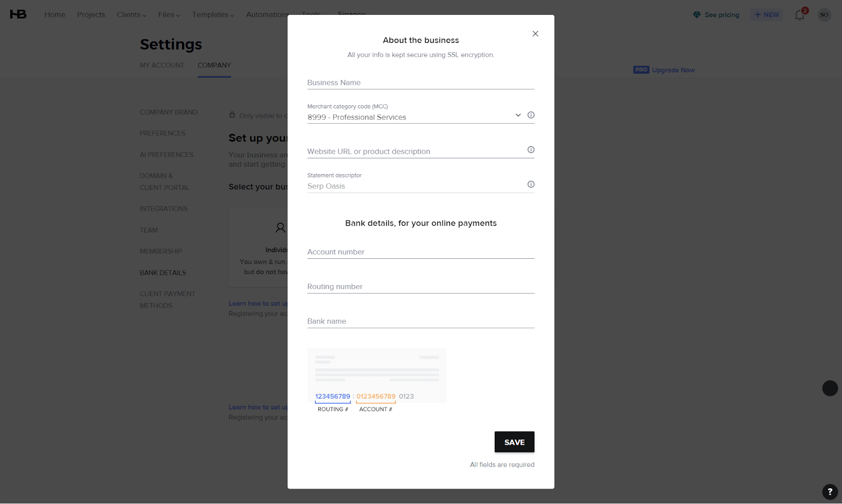842x504 pixels.
Task: Open the help question mark icon
Action: pos(829,491)
